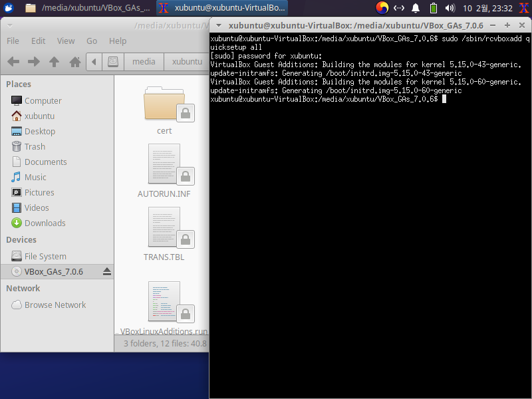
Task: Open the View menu in Thunar
Action: (x=66, y=41)
